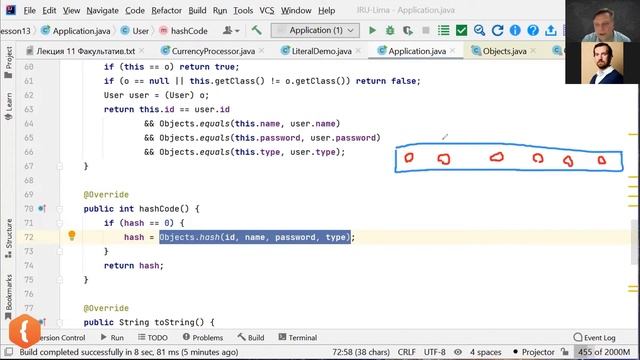This screenshot has width=640, height=360.
Task: Click the memory indicator 455 of 2000M
Action: (604, 352)
